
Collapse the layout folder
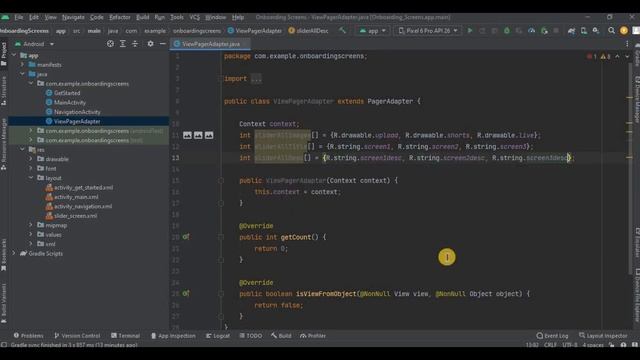(31, 178)
